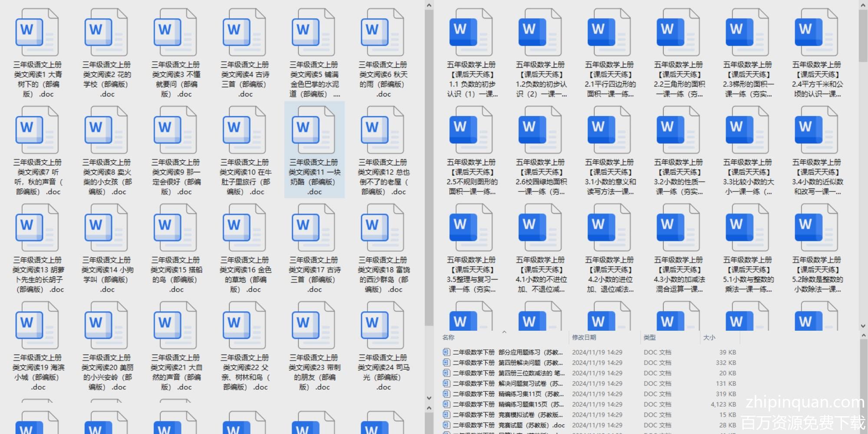Click the file name 类文阅读21 大自然的声音
Image resolution: width=868 pixels, height=434 pixels.
[176, 372]
